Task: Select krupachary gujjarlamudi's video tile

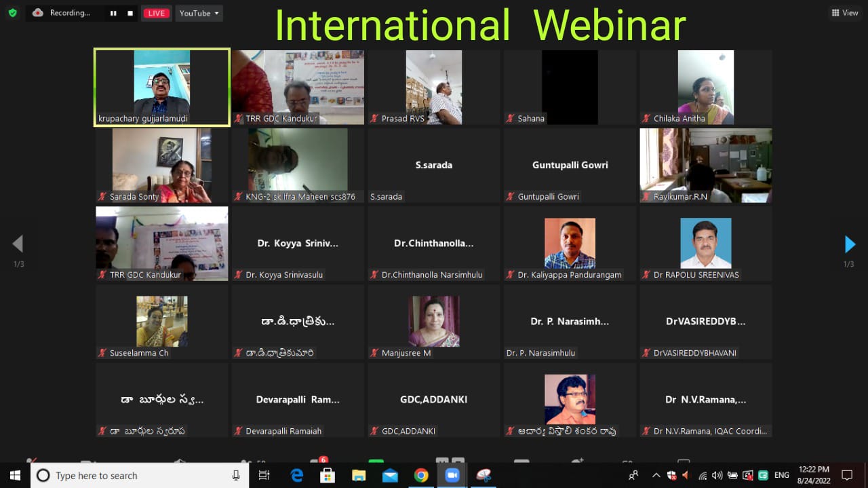Action: pos(161,87)
